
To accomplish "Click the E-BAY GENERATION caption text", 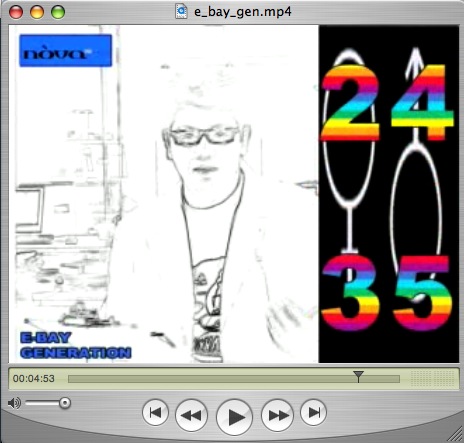I will 76,345.
